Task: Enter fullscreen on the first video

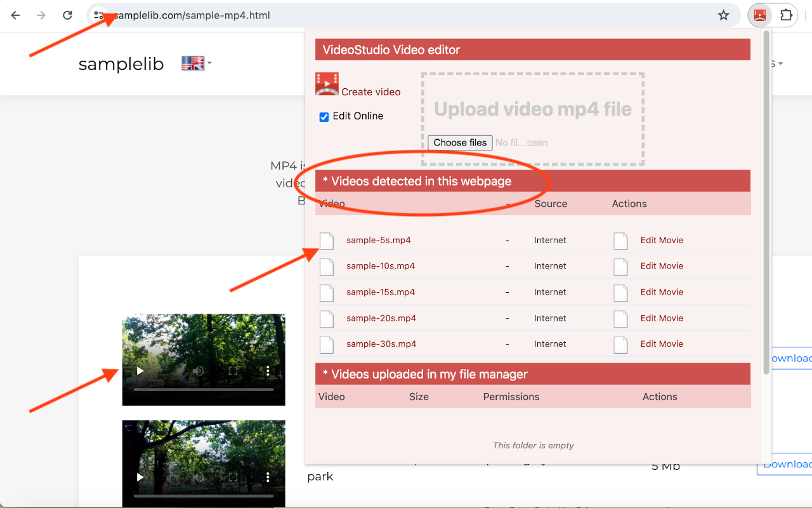Action: pos(233,371)
